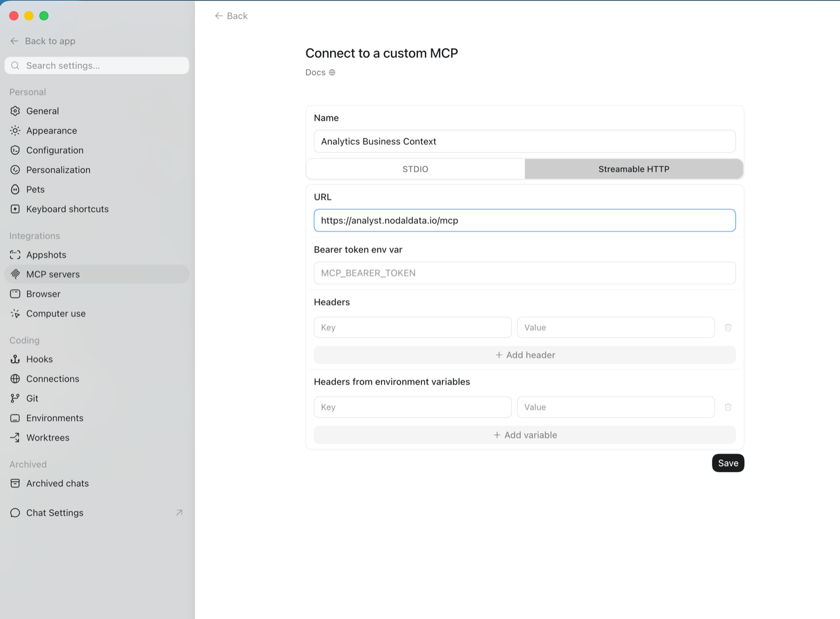The image size is (840, 619).
Task: Open the Personalization page
Action: pos(97,170)
